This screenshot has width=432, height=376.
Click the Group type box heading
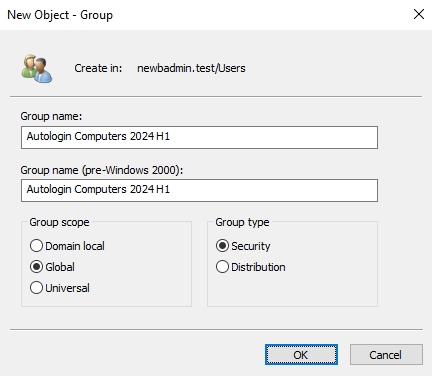[242, 222]
